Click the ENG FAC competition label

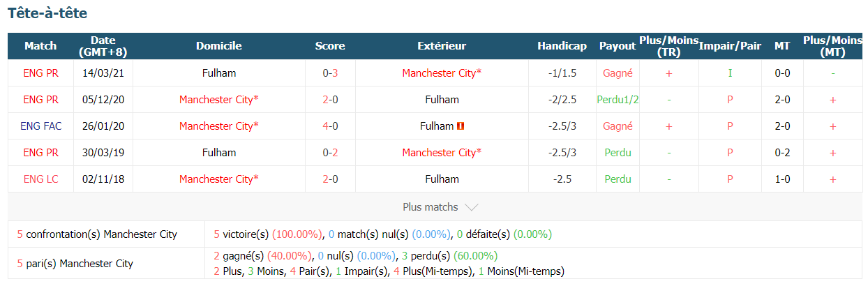coord(40,126)
